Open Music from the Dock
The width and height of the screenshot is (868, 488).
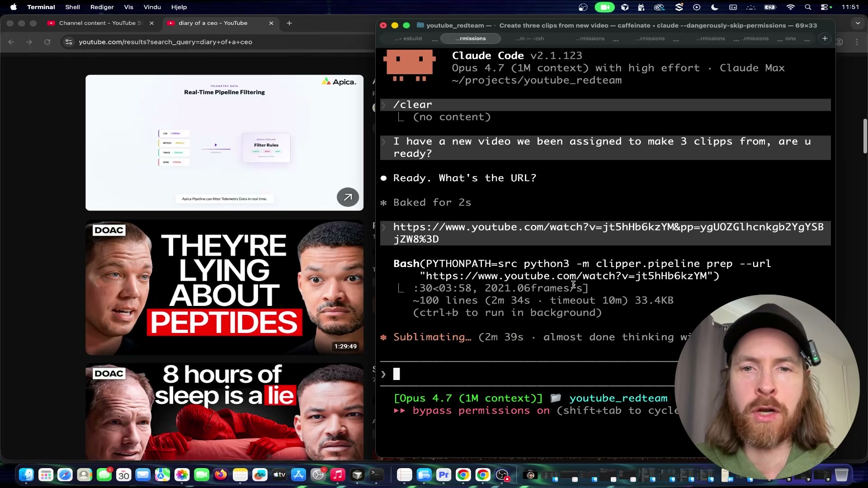tap(338, 475)
